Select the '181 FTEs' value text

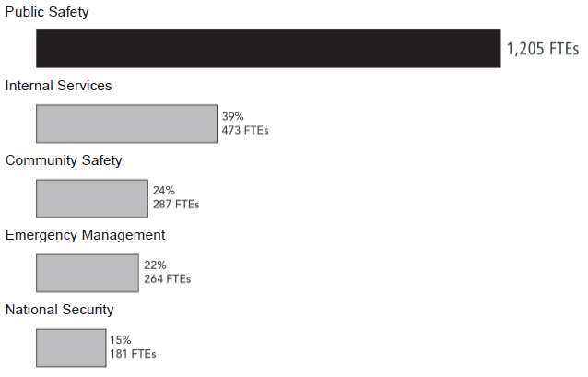[x=133, y=354]
